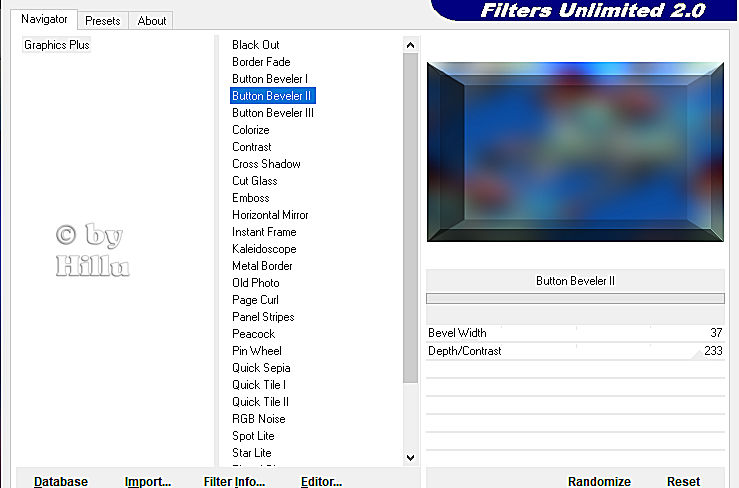Choose the Quick Tile II filter
This screenshot has height=488, width=739.
tap(260, 401)
